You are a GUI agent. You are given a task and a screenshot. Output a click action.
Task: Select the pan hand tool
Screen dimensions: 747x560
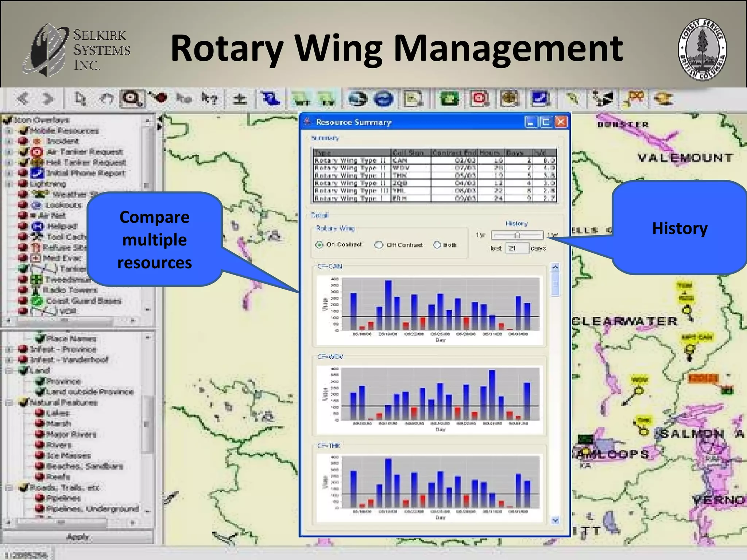tap(107, 98)
